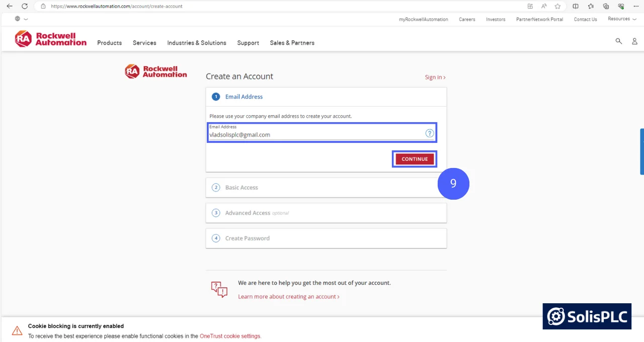Click the Rockwell Automation header logo

tap(50, 39)
